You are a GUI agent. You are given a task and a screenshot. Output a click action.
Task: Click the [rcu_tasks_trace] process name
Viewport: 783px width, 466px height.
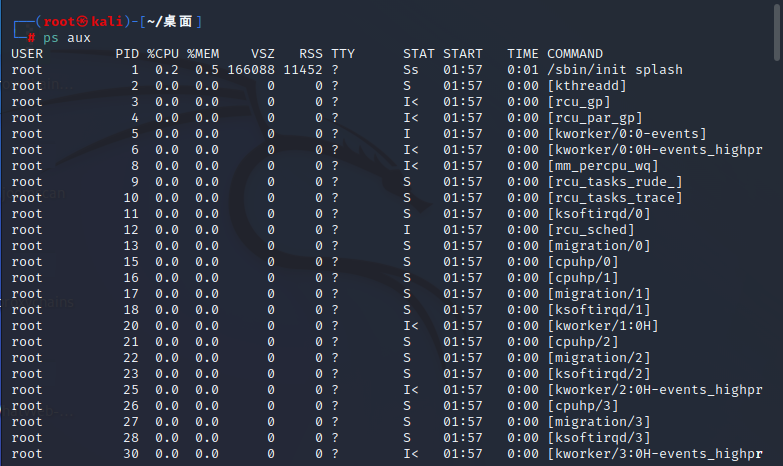click(x=615, y=198)
